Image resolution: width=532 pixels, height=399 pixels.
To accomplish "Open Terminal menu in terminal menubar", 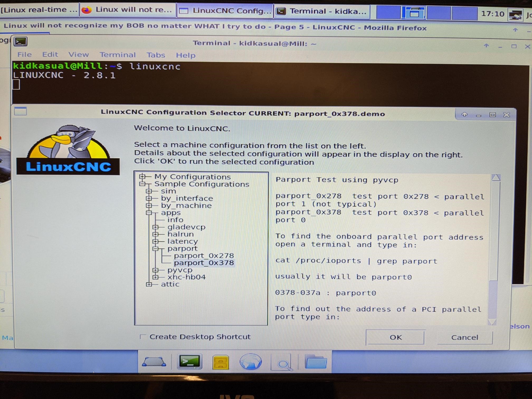I will [118, 55].
